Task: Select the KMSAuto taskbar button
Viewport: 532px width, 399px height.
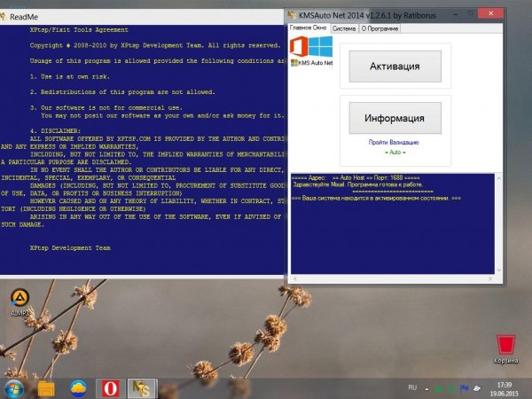Action: coord(143,389)
